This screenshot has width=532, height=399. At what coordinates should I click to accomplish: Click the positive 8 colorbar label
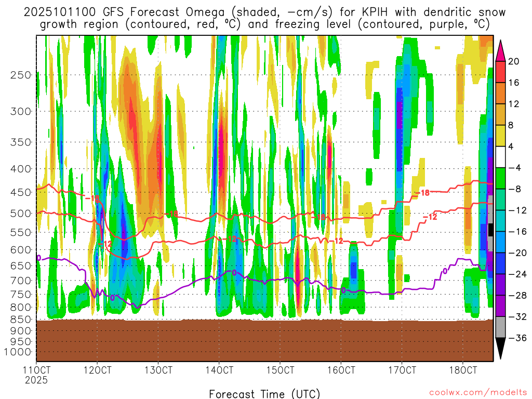511,126
